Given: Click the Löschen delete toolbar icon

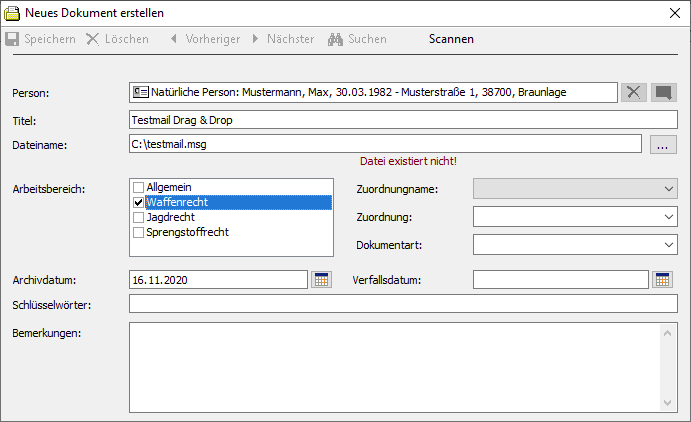Looking at the screenshot, I should pyautogui.click(x=93, y=39).
